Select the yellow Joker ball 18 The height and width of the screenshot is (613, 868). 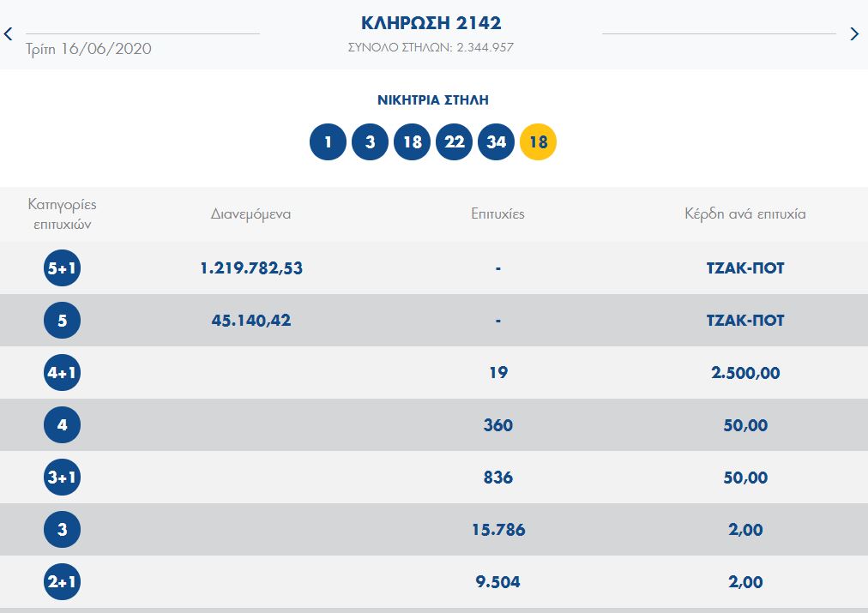(538, 141)
